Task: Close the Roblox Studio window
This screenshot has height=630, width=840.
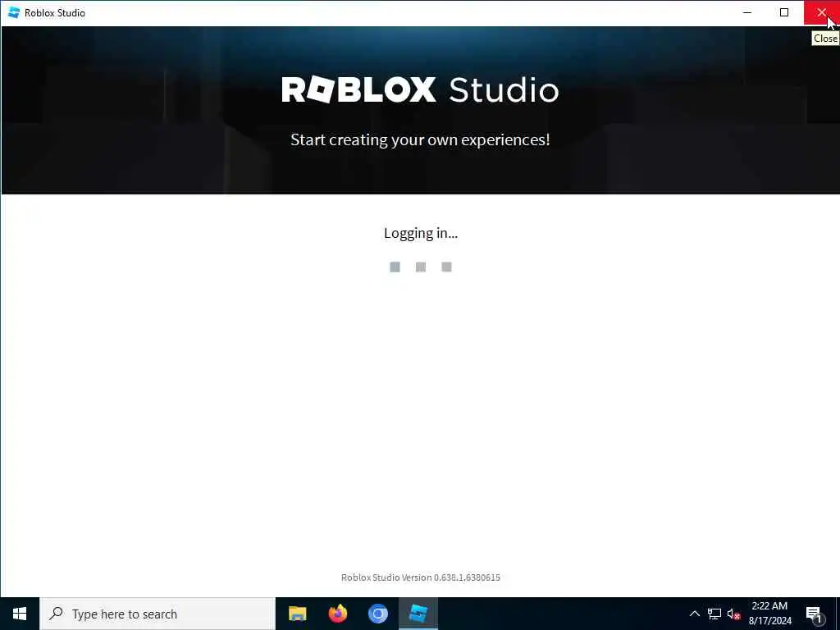Action: (x=821, y=12)
